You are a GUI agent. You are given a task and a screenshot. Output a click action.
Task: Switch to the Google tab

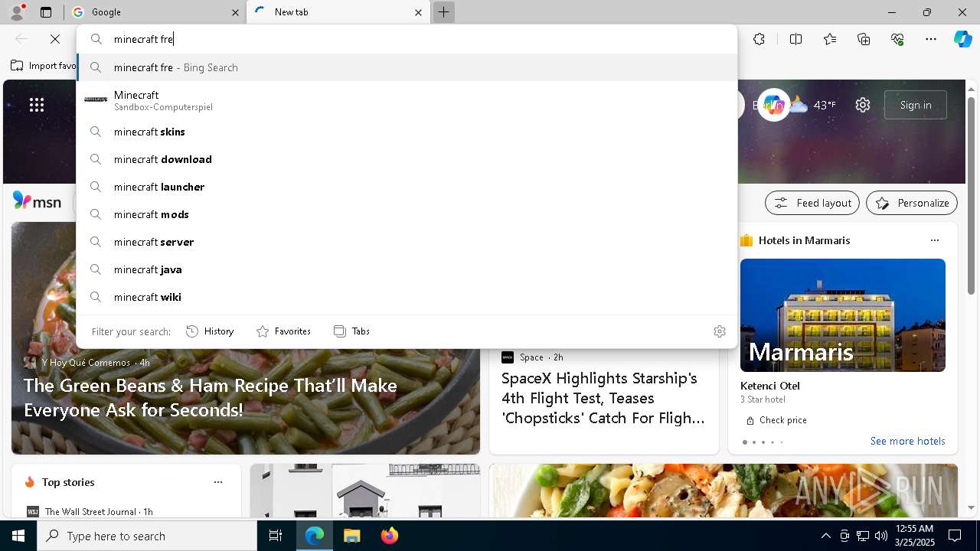154,12
